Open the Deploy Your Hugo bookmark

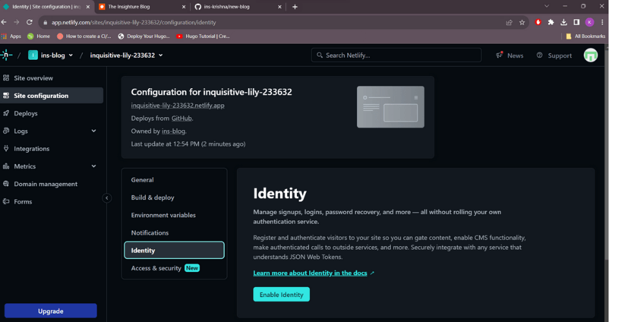pos(144,36)
